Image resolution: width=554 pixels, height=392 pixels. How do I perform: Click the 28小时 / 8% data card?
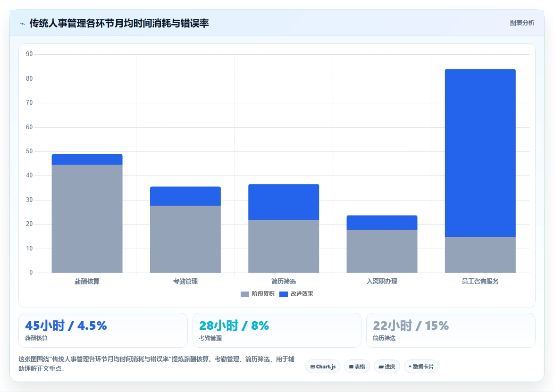pos(277,330)
